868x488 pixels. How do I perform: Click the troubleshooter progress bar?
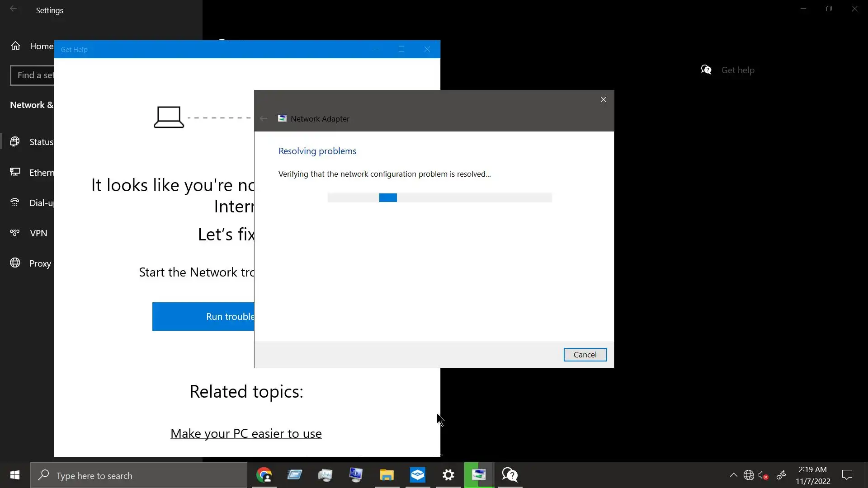[x=439, y=197]
